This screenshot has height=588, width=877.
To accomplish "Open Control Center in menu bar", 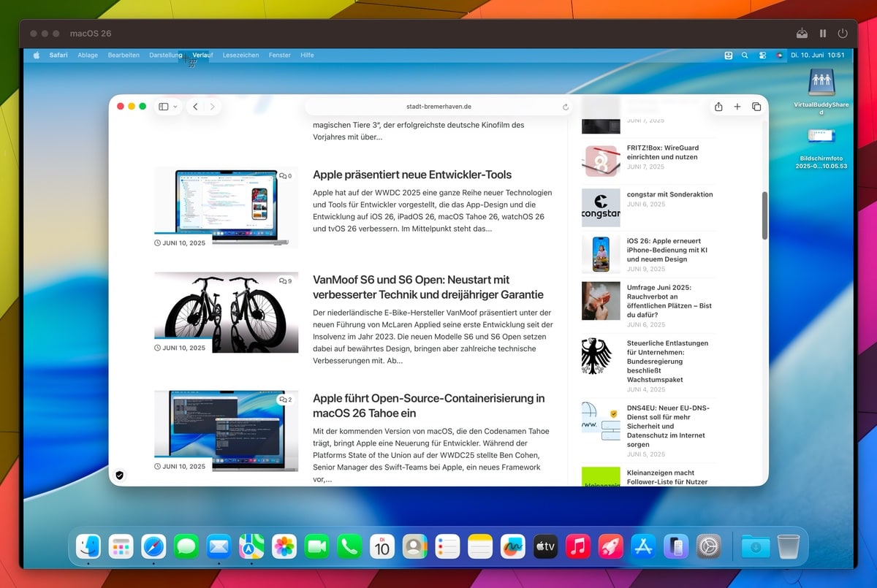I will click(x=762, y=55).
